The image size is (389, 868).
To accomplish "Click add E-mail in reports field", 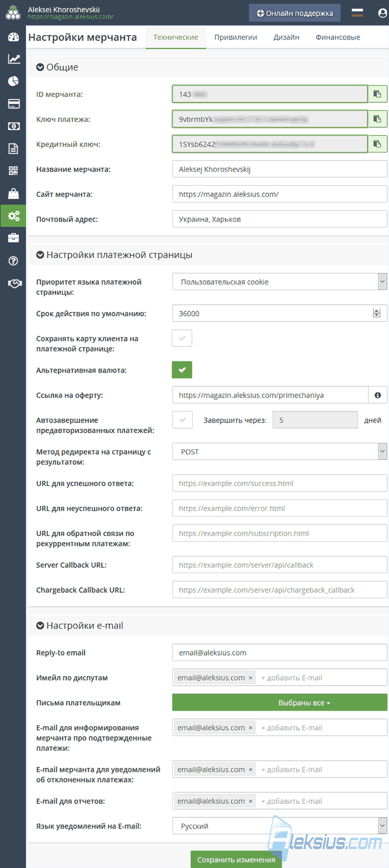I will point(292,801).
